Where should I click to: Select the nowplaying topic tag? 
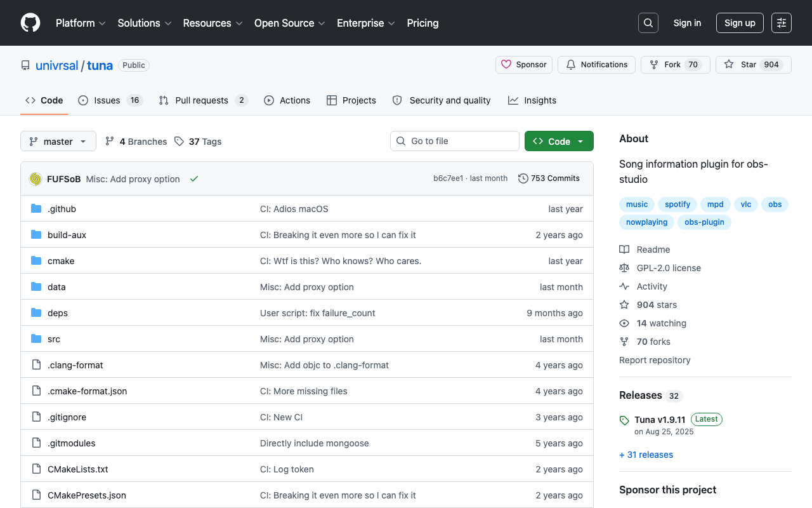[646, 222]
